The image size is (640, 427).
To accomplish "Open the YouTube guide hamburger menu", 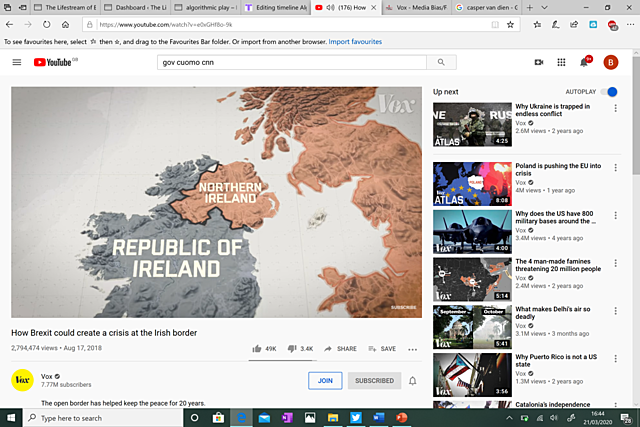I will (x=17, y=62).
